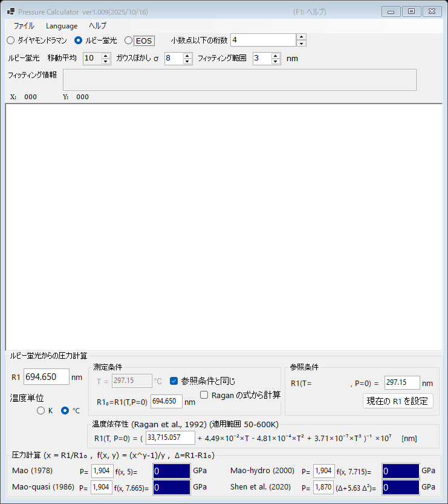
Task: Decrease 小数点以下の桁数 with down arrow
Action: click(x=301, y=43)
